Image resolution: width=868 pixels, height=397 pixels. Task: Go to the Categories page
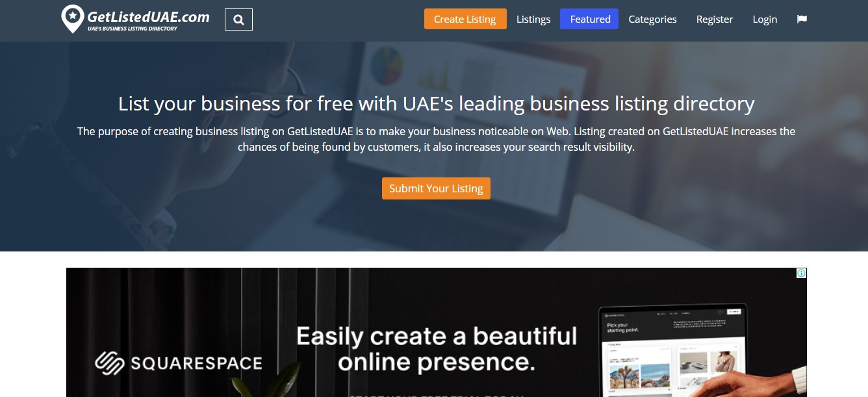(x=652, y=19)
